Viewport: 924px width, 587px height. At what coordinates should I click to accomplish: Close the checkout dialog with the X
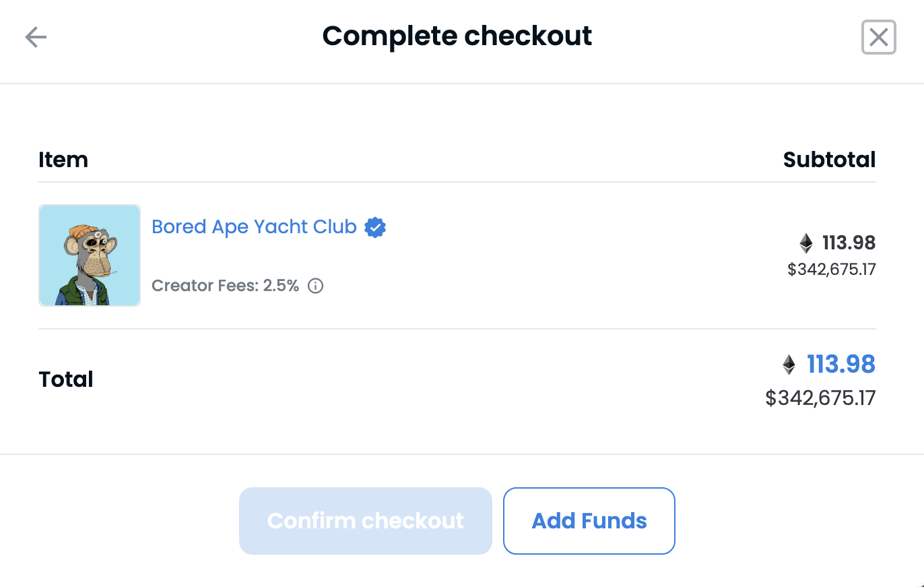[878, 37]
